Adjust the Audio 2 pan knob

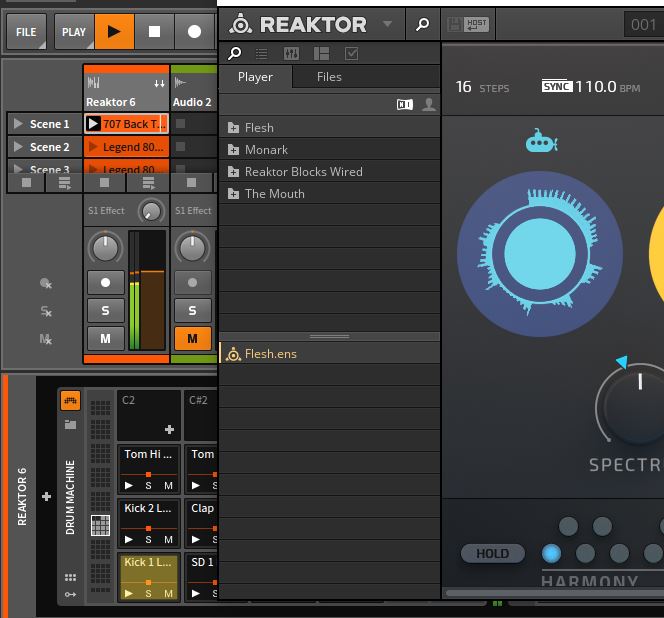tap(192, 247)
